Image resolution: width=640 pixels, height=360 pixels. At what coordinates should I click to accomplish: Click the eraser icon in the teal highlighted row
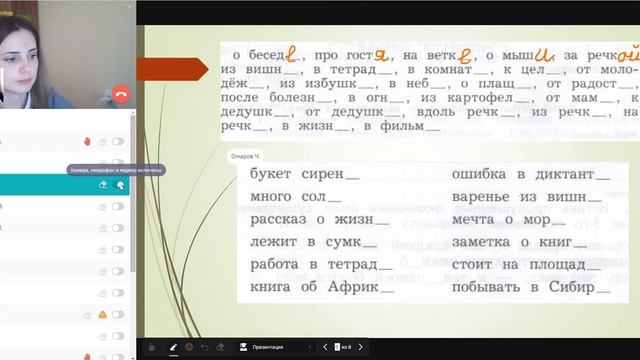[x=103, y=185]
